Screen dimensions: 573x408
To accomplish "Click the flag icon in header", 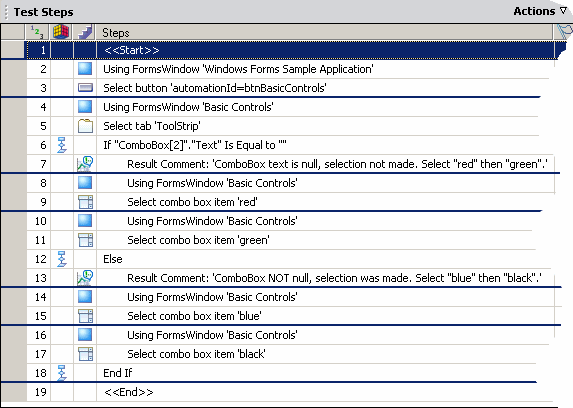I will (x=564, y=32).
